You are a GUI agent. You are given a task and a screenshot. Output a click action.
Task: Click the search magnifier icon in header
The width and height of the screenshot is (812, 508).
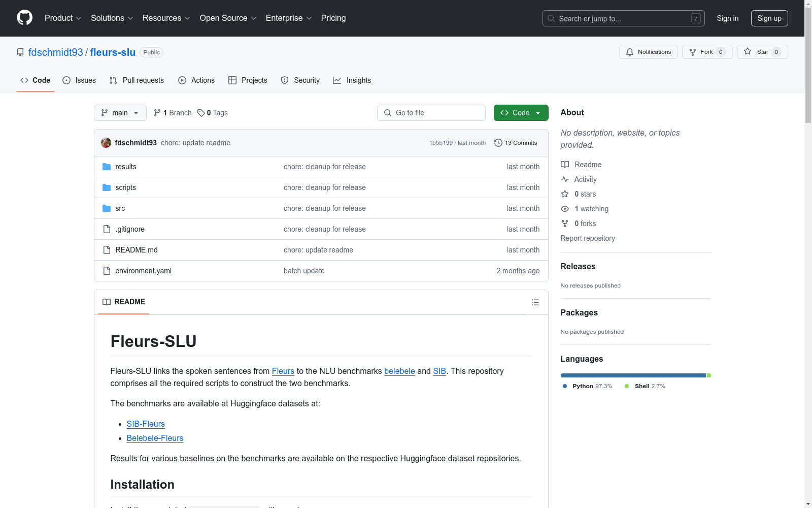pyautogui.click(x=551, y=18)
